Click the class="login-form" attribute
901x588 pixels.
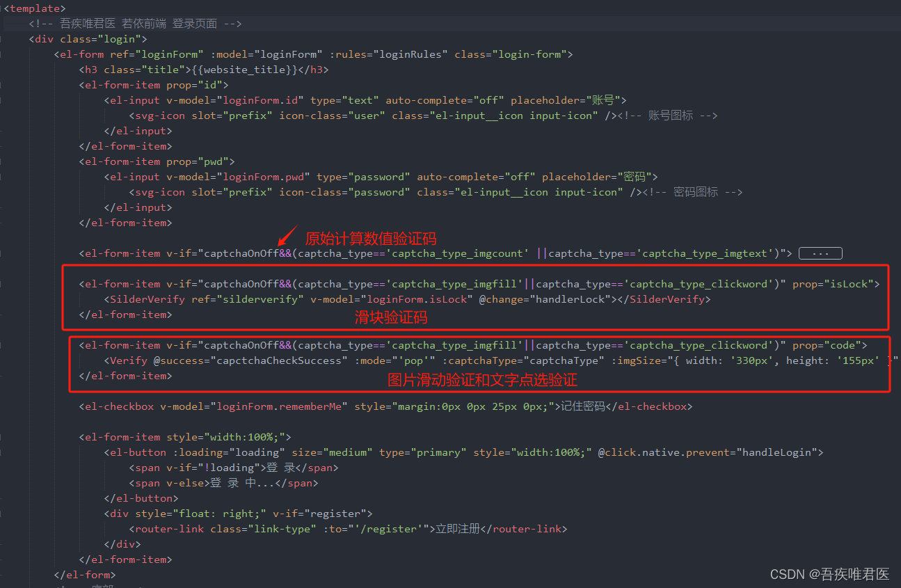(x=511, y=54)
